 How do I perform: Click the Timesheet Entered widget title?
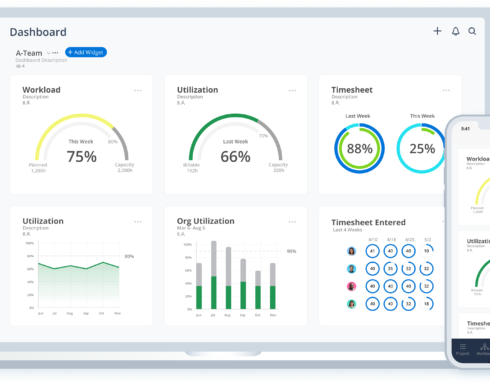(368, 222)
